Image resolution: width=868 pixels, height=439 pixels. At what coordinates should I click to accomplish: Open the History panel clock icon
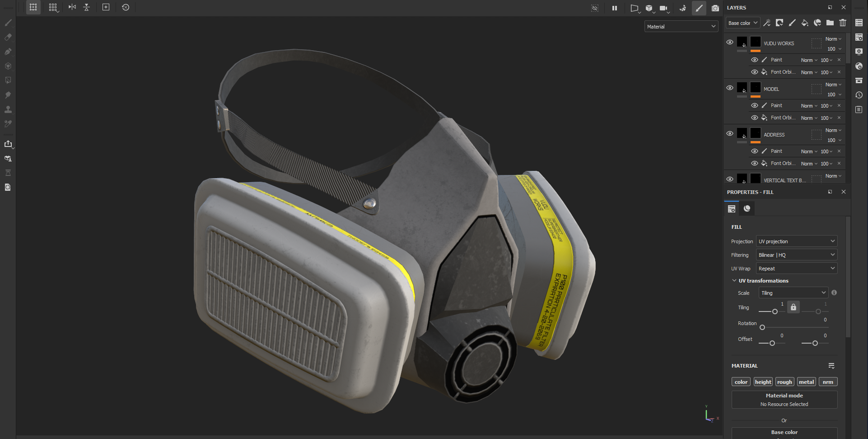tap(859, 95)
